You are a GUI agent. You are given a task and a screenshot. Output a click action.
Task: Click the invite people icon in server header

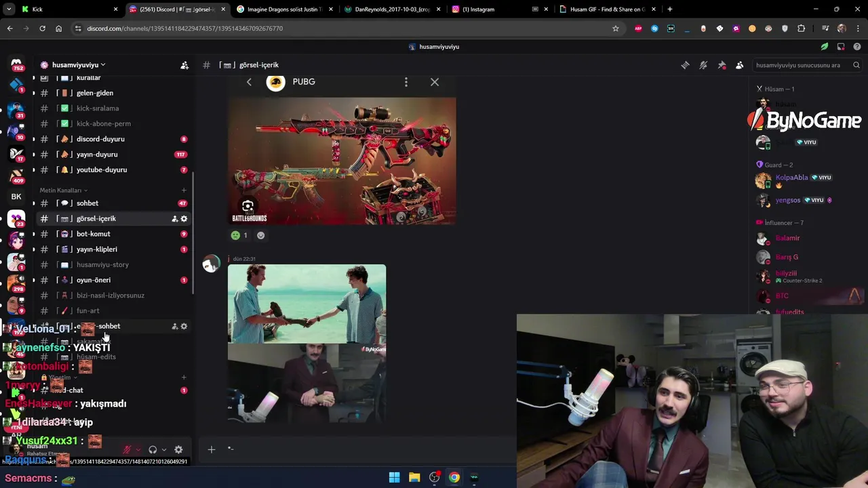point(184,65)
